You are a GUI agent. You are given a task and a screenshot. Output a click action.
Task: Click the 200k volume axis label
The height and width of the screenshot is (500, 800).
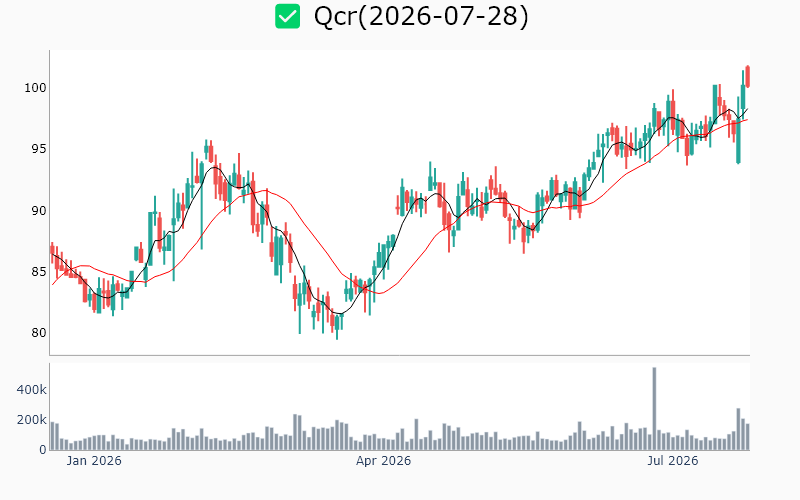(x=32, y=420)
